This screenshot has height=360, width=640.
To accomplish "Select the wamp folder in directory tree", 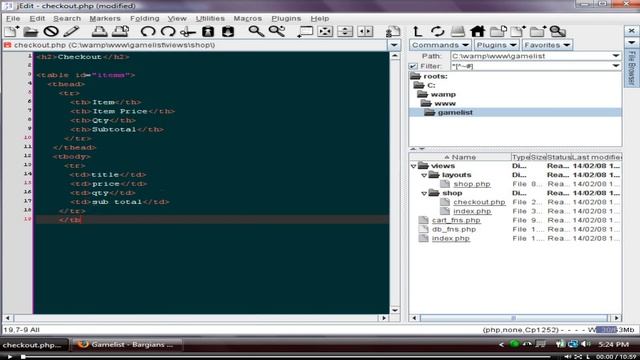I will click(x=443, y=94).
